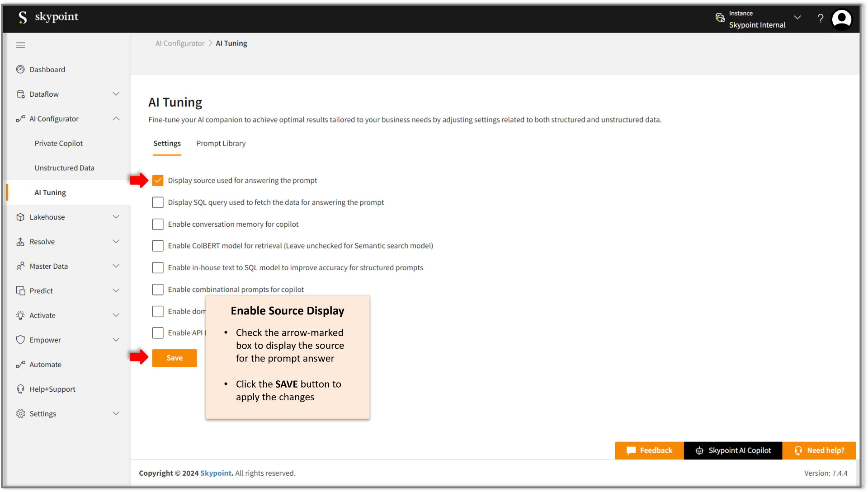Open help via question mark icon

821,19
